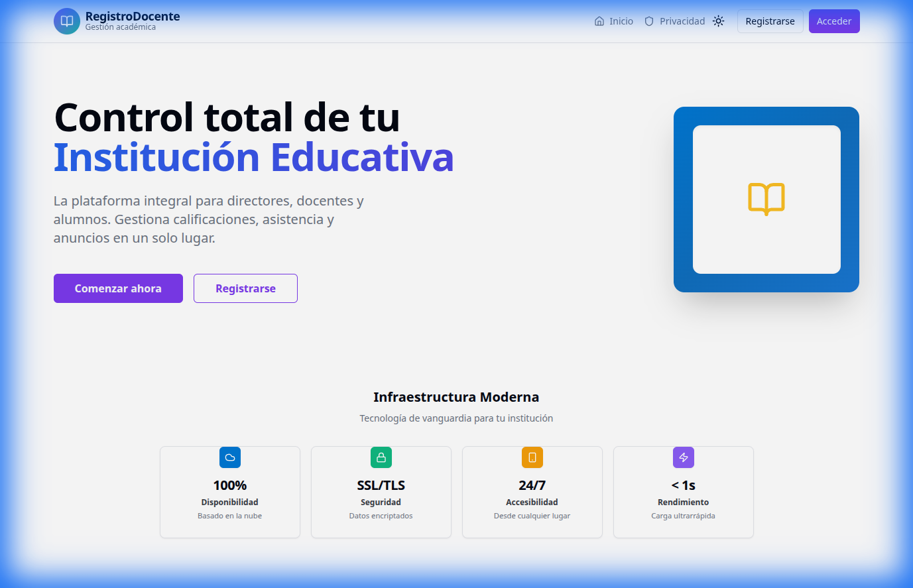Click Registrarse in the top bar
913x588 pixels.
pyautogui.click(x=770, y=21)
